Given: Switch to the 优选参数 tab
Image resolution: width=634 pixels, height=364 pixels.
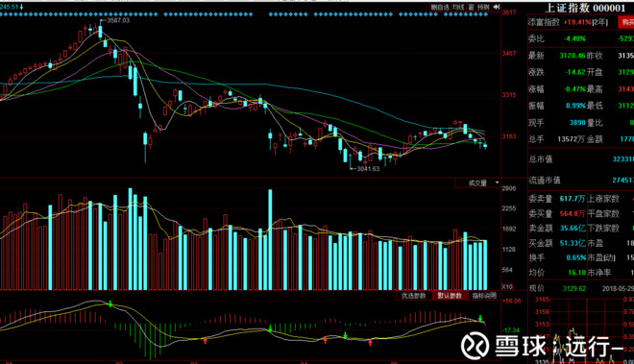Looking at the screenshot, I should click(414, 296).
